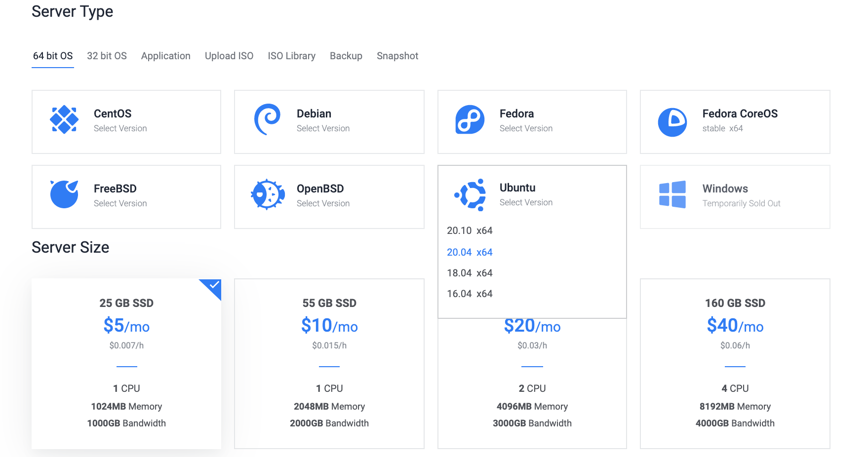Expand Fedora Select Version list
The image size is (868, 457).
click(x=526, y=128)
